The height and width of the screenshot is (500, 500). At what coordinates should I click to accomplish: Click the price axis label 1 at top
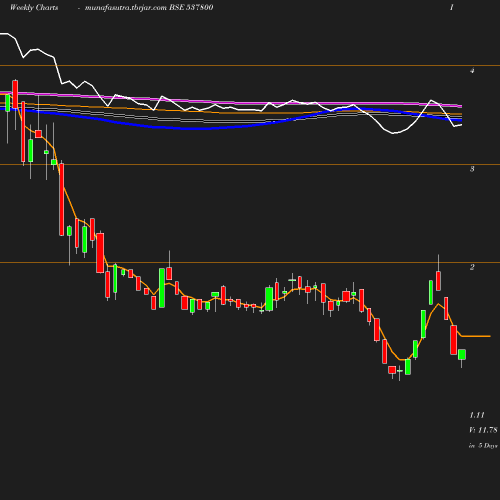click(x=452, y=7)
